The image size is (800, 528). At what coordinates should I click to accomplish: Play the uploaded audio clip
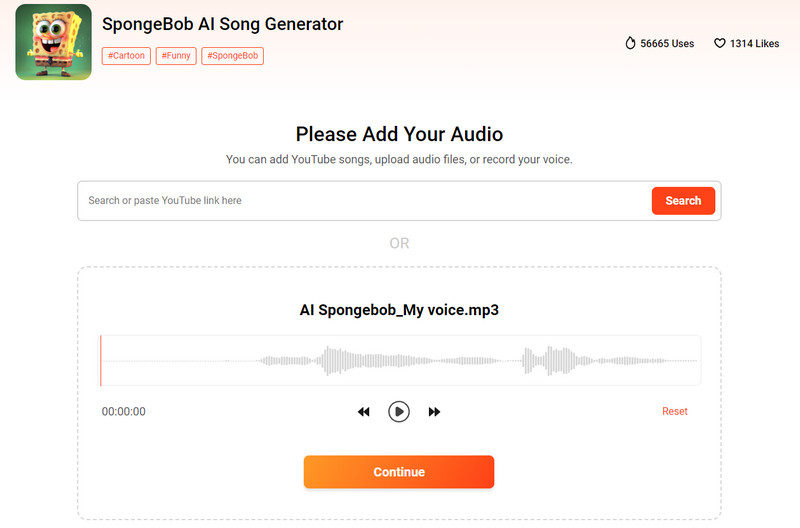pyautogui.click(x=399, y=411)
